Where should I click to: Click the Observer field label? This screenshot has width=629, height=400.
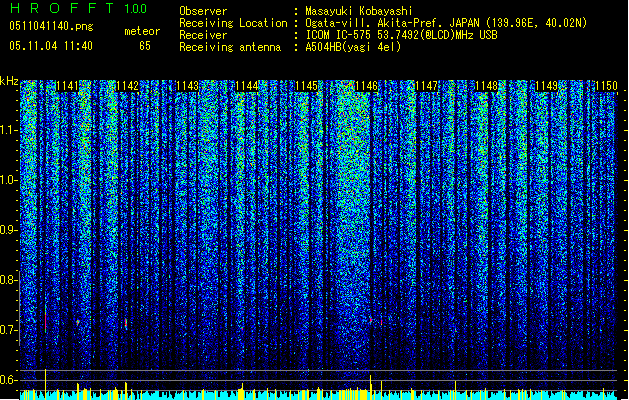point(203,11)
